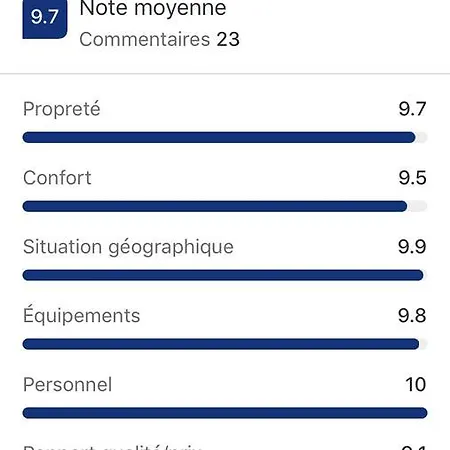The image size is (450, 450).
Task: Select the Situation géographique label
Action: (128, 247)
